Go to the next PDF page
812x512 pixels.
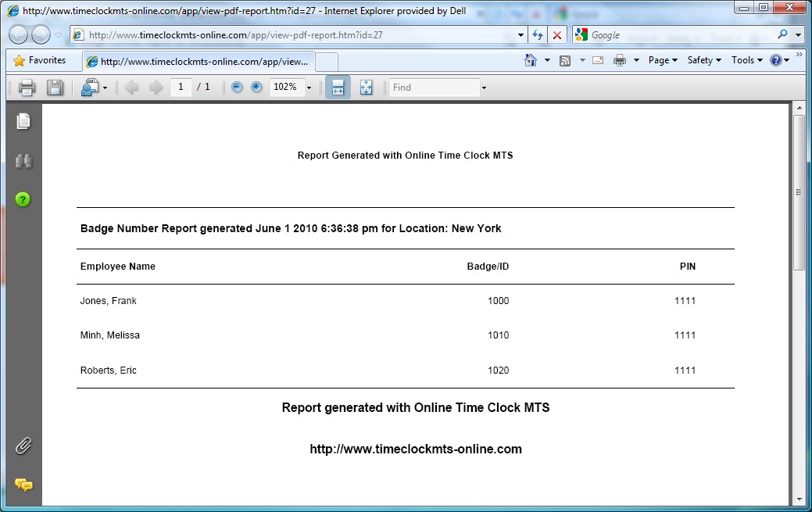(x=156, y=88)
